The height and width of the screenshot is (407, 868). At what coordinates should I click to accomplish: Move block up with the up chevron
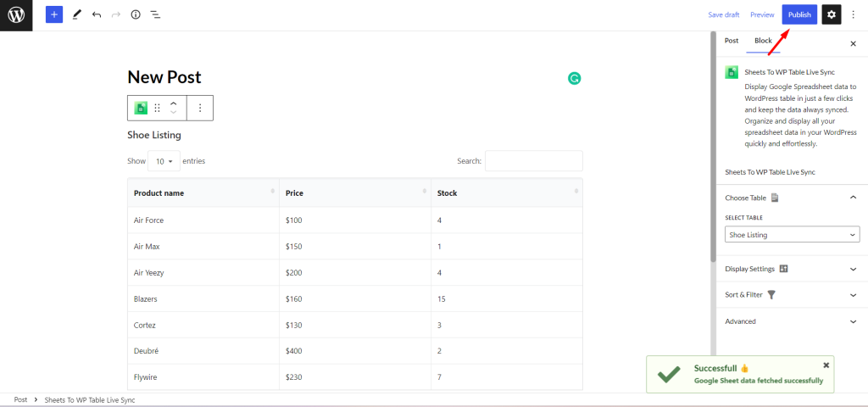coord(173,103)
